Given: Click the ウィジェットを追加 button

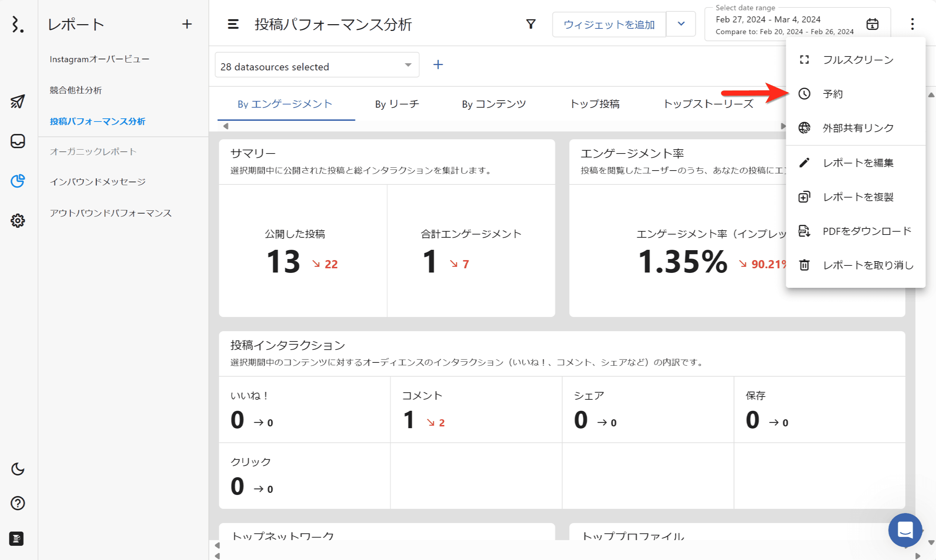Looking at the screenshot, I should coord(608,25).
